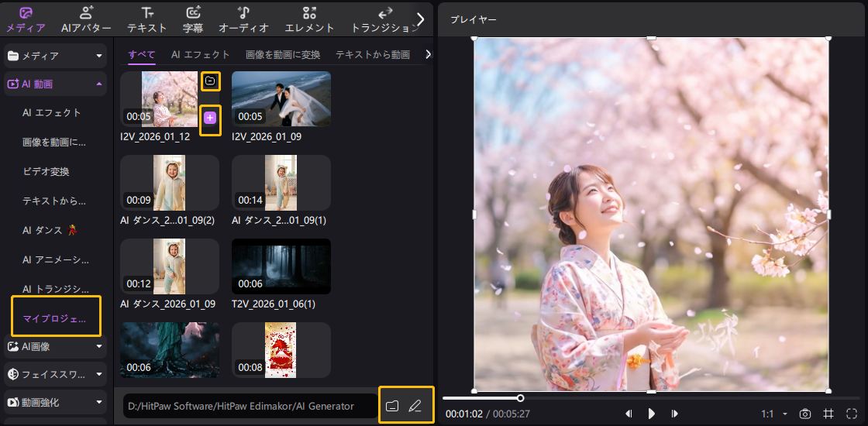Open the オーディオ audio tool
This screenshot has height=426, width=868.
[243, 20]
